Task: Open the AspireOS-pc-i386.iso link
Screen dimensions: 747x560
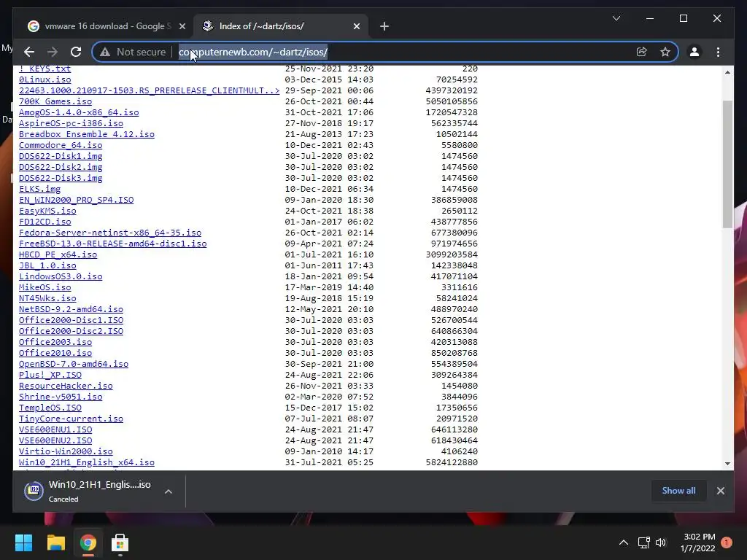Action: pos(71,123)
